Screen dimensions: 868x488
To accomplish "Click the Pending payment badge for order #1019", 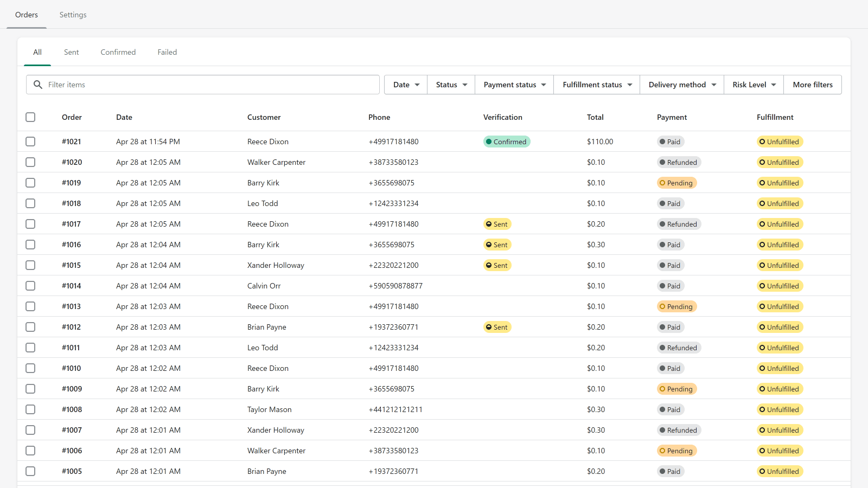I will point(676,183).
